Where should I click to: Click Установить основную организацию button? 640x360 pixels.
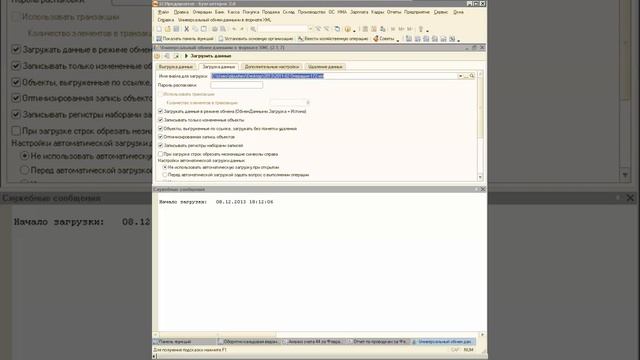coord(256,39)
